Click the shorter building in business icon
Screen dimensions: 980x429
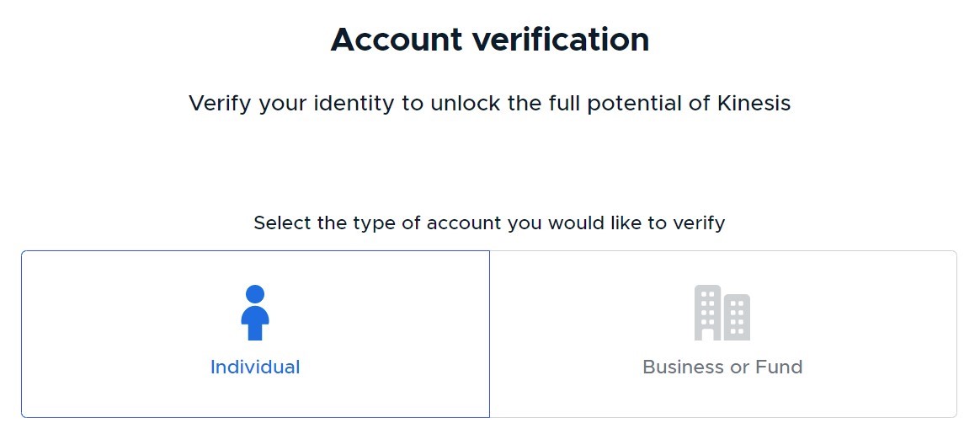click(x=737, y=317)
